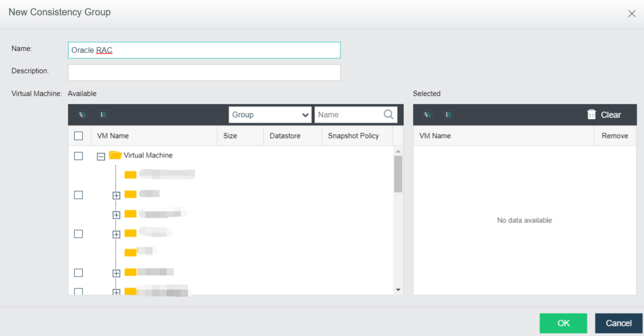Expand the last visible folder node
This screenshot has height=336, width=644.
pos(116,292)
